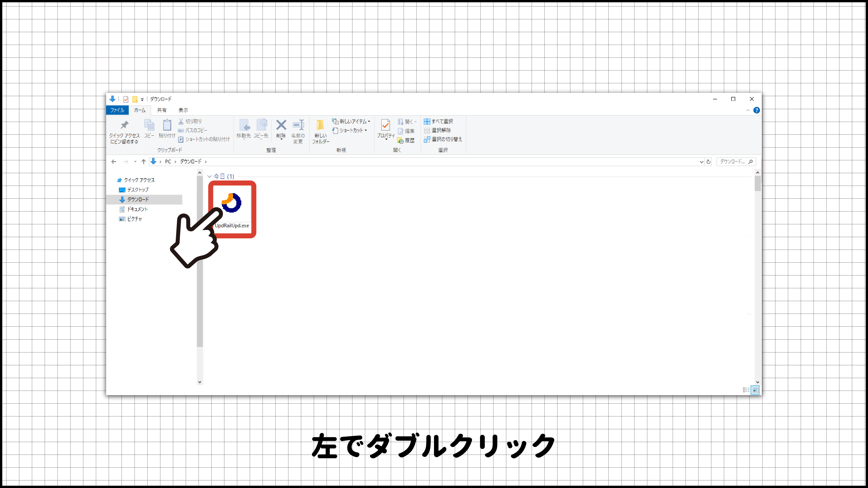Open the ファイル (File) menu
868x488 pixels.
coord(117,110)
